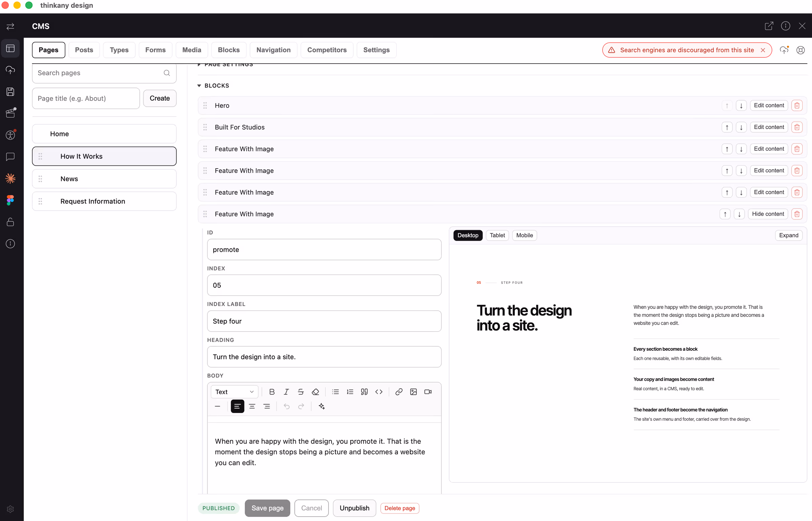Open the Blocks tab
This screenshot has height=521, width=812.
[x=229, y=50]
